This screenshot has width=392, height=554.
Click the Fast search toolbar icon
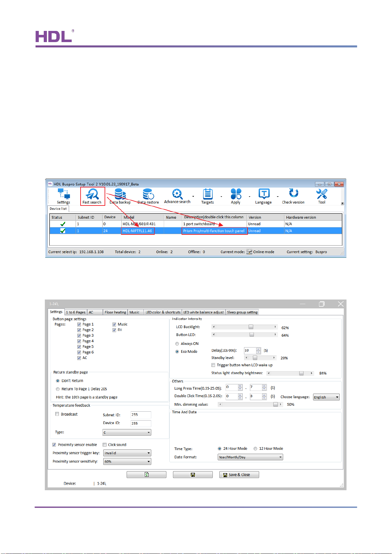pos(92,194)
